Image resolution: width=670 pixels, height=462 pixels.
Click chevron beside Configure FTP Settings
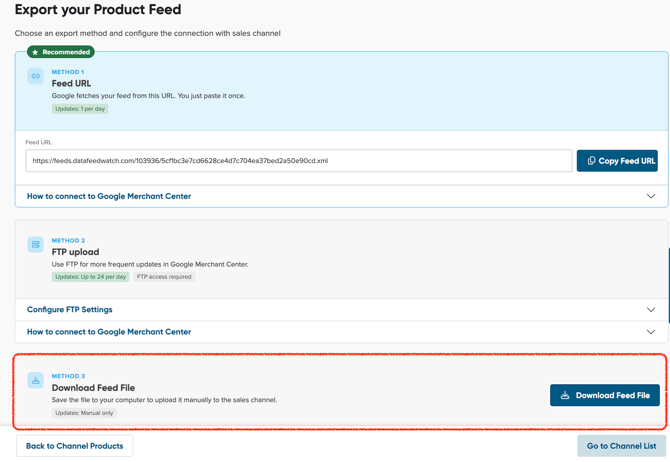(x=651, y=309)
